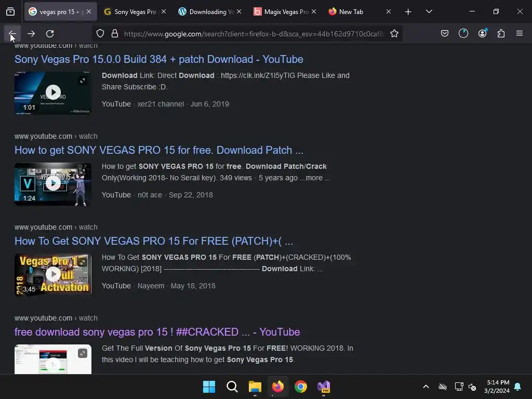This screenshot has height=399, width=532.
Task: Open the tracking protection shield icon
Action: point(100,34)
